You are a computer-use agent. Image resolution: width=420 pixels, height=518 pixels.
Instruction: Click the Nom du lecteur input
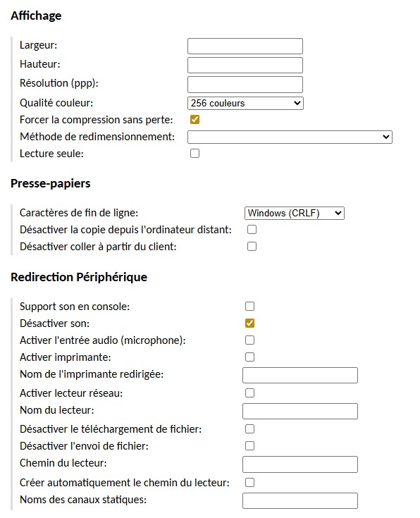(300, 412)
